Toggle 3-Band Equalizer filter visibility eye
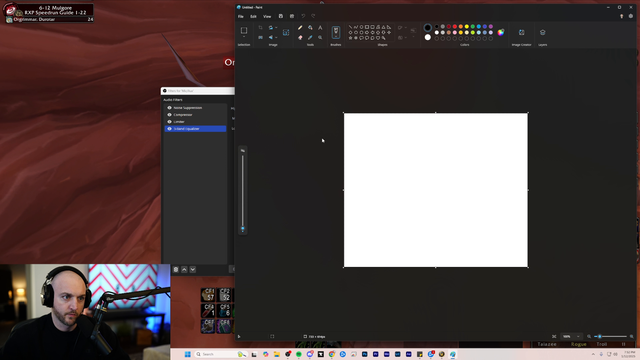The width and height of the screenshot is (640, 360). tap(169, 129)
